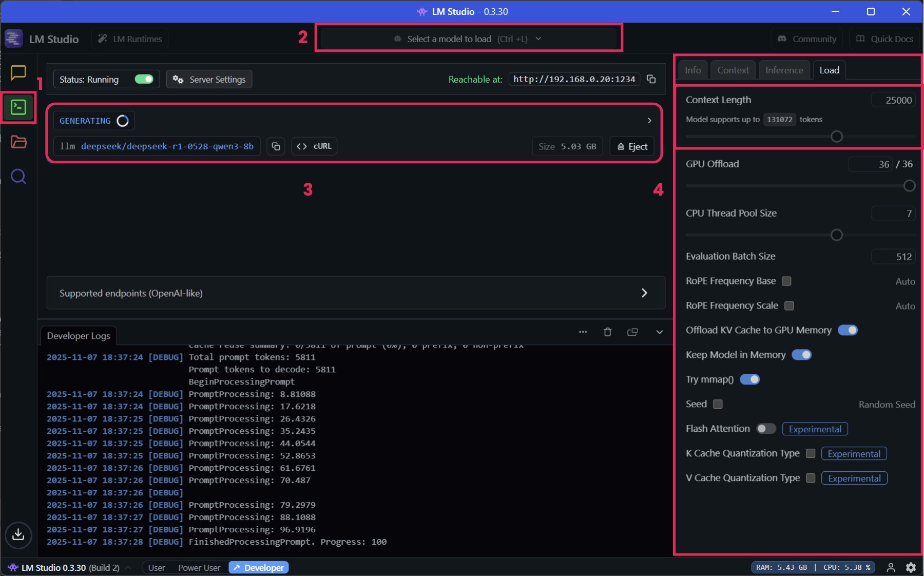Expand the Supported endpoints OpenAI-like section

click(x=644, y=293)
